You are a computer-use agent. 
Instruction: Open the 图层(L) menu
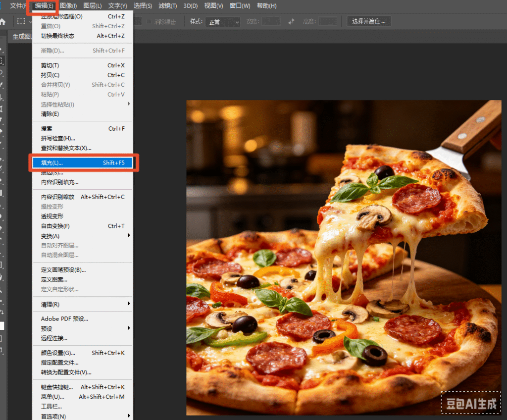pos(93,6)
